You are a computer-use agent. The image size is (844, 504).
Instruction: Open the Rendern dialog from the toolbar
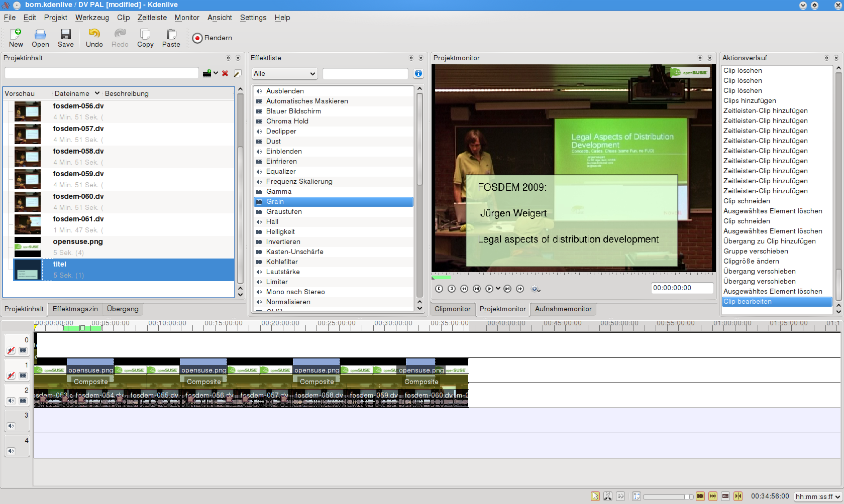[x=212, y=38]
